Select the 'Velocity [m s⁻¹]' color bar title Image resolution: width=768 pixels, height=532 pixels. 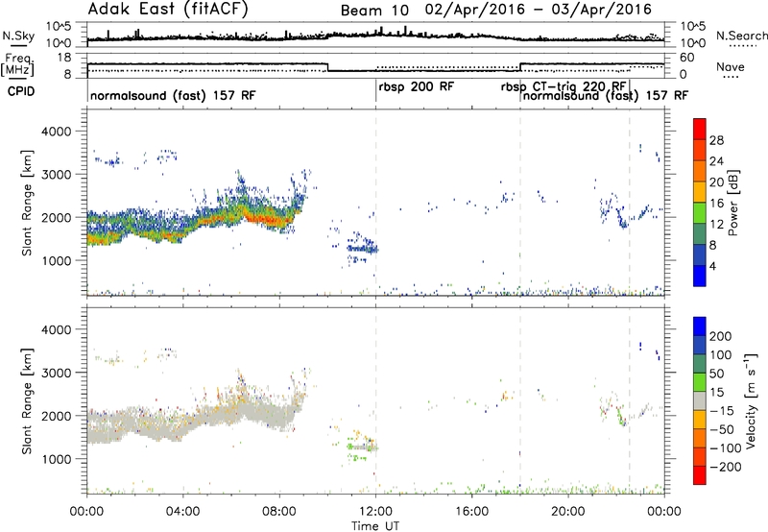(751, 400)
